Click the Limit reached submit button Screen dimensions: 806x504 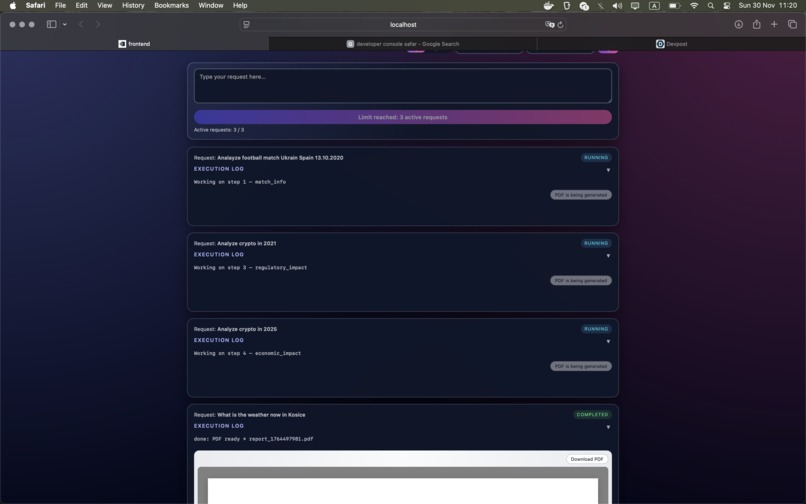(x=402, y=117)
